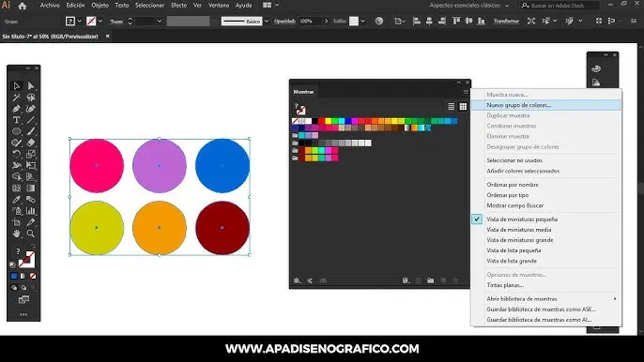The height and width of the screenshot is (362, 644).
Task: Switch to the Muestras panel tab
Action: 303,92
